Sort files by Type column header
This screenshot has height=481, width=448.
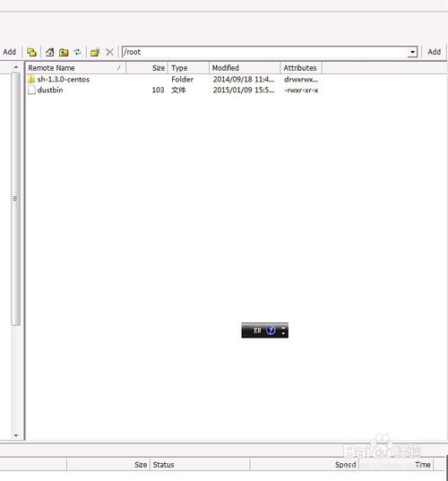coord(188,68)
